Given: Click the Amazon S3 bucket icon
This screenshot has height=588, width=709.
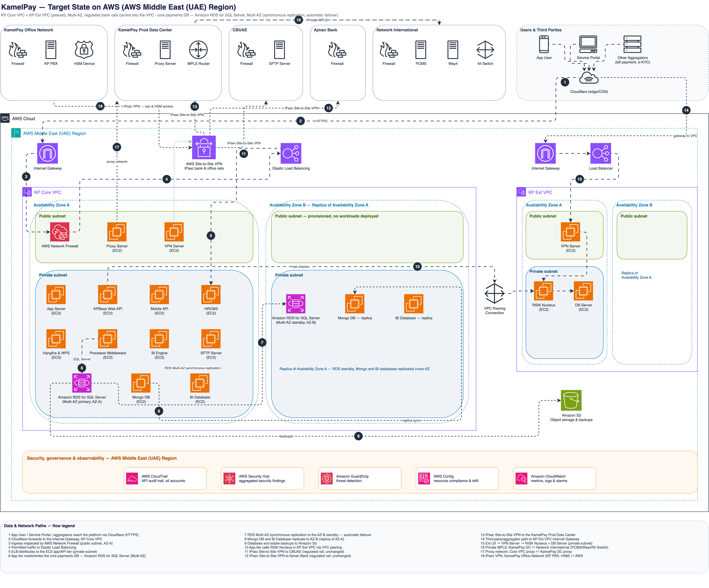Looking at the screenshot, I should click(x=571, y=400).
